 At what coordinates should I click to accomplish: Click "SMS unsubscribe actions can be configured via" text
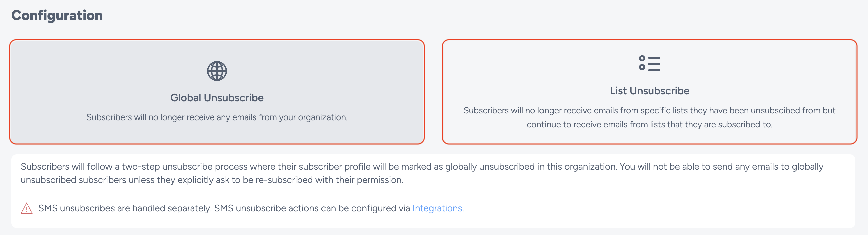[x=312, y=208]
